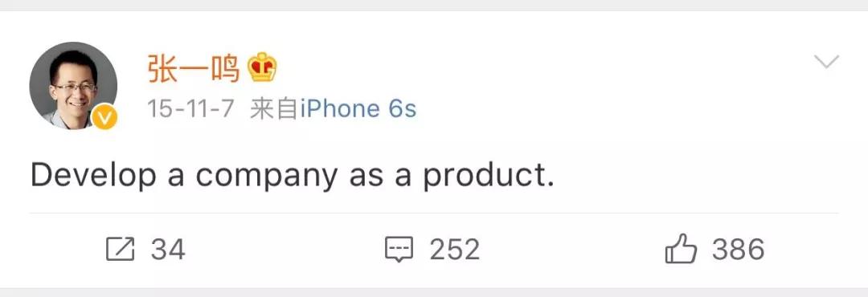Like the post with thumbs-up icon
Screen dimensions: 868x297
[x=681, y=249]
